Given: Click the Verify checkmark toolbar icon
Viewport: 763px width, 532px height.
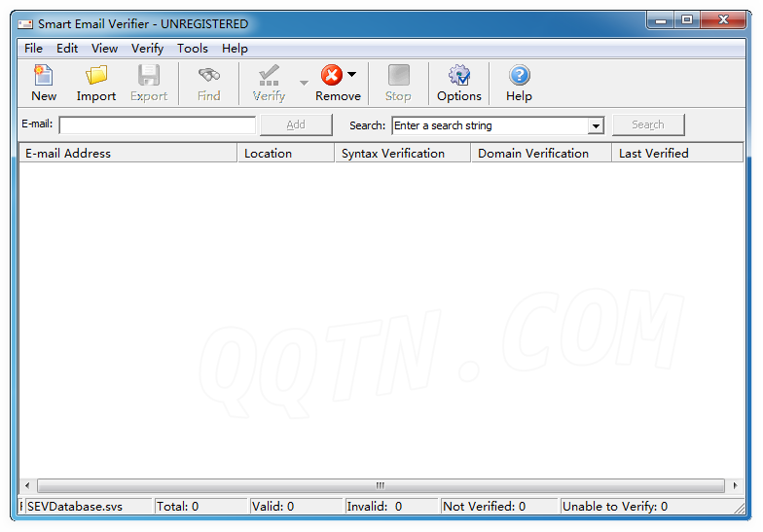Looking at the screenshot, I should coord(269,76).
